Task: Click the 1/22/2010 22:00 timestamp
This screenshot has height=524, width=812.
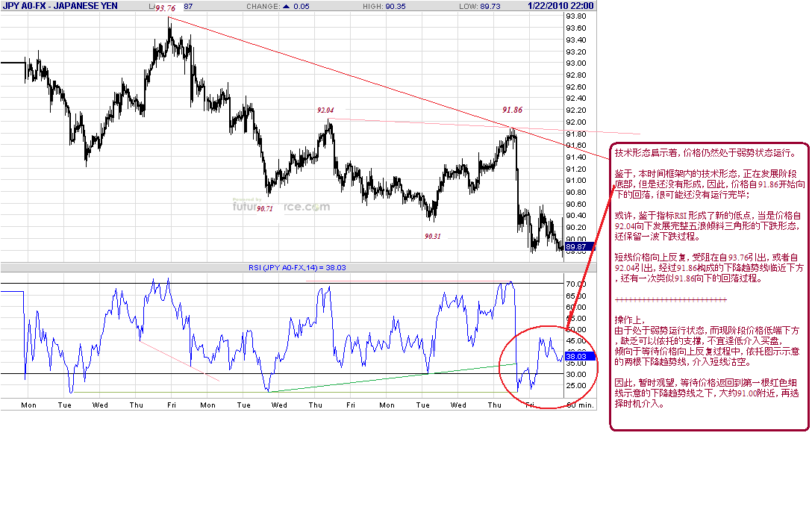Action: pos(560,6)
